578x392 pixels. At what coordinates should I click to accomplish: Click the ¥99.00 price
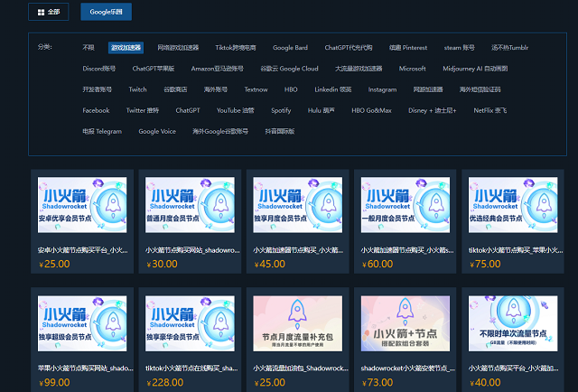54,382
